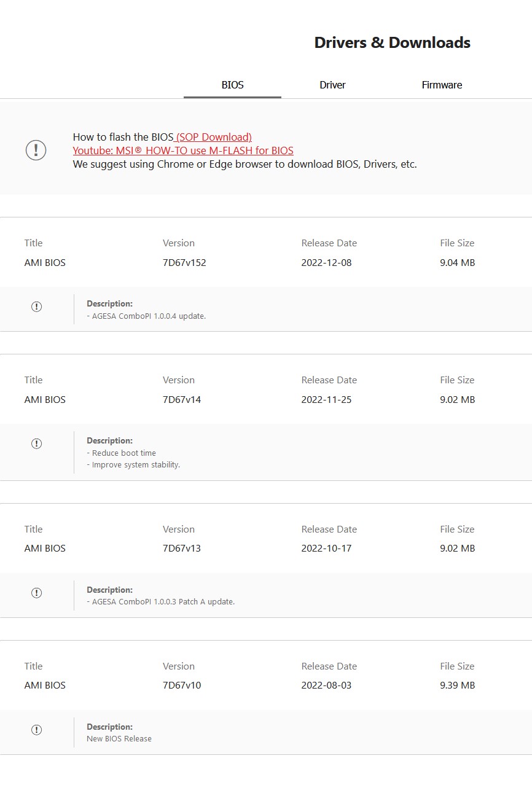The image size is (532, 785).
Task: Click the 7D67v14 version number
Action: (x=182, y=400)
